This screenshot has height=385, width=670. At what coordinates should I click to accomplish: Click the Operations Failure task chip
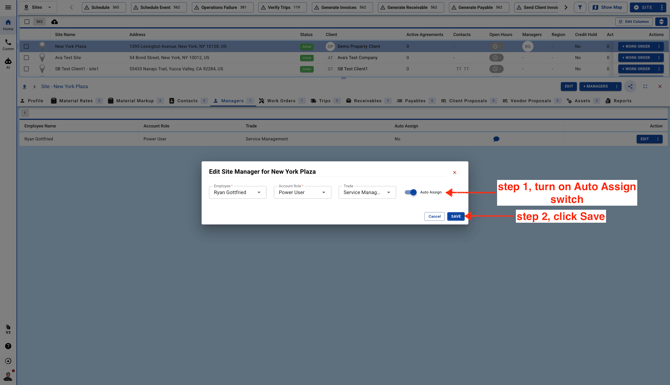pos(222,7)
